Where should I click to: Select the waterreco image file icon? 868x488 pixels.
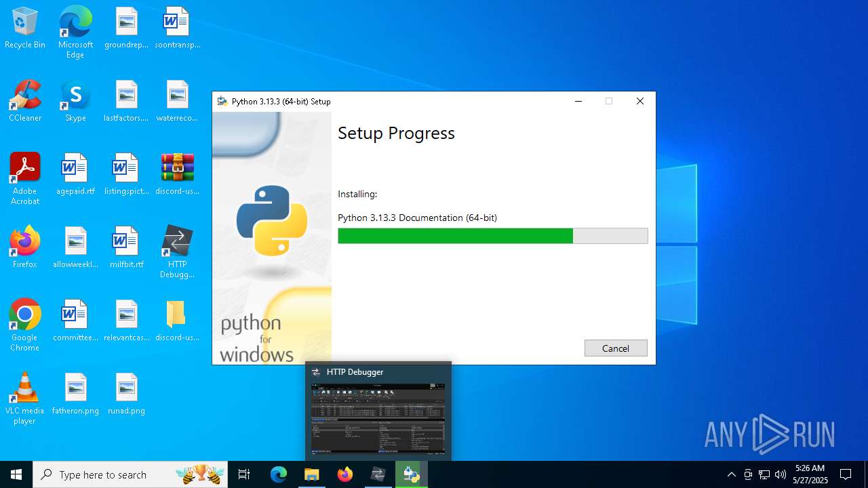click(x=177, y=101)
